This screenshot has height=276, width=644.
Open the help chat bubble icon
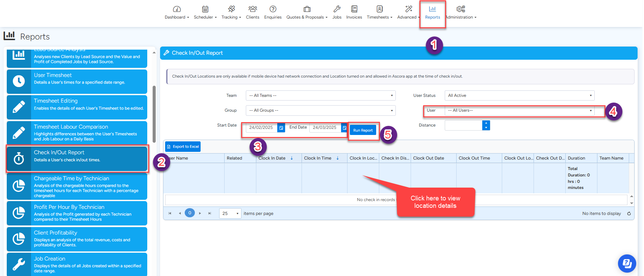tap(627, 263)
